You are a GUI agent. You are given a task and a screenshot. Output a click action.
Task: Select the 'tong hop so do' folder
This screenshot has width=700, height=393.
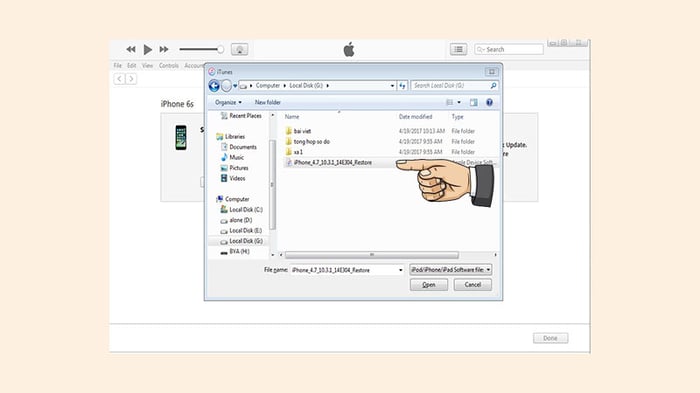(x=308, y=142)
